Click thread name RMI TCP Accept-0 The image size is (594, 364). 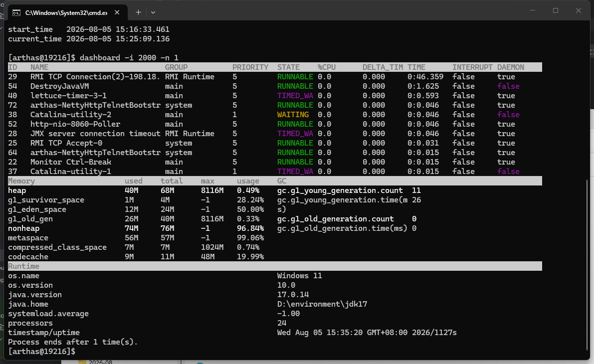point(66,143)
